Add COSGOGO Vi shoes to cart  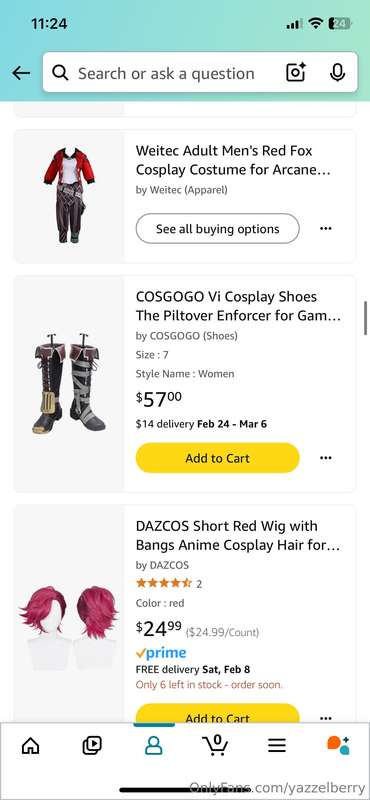[x=217, y=458]
